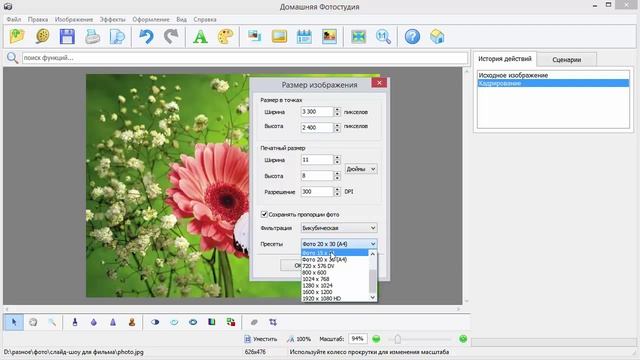Click the pixel height field 2 400
This screenshot has height=360, width=640.
(317, 127)
